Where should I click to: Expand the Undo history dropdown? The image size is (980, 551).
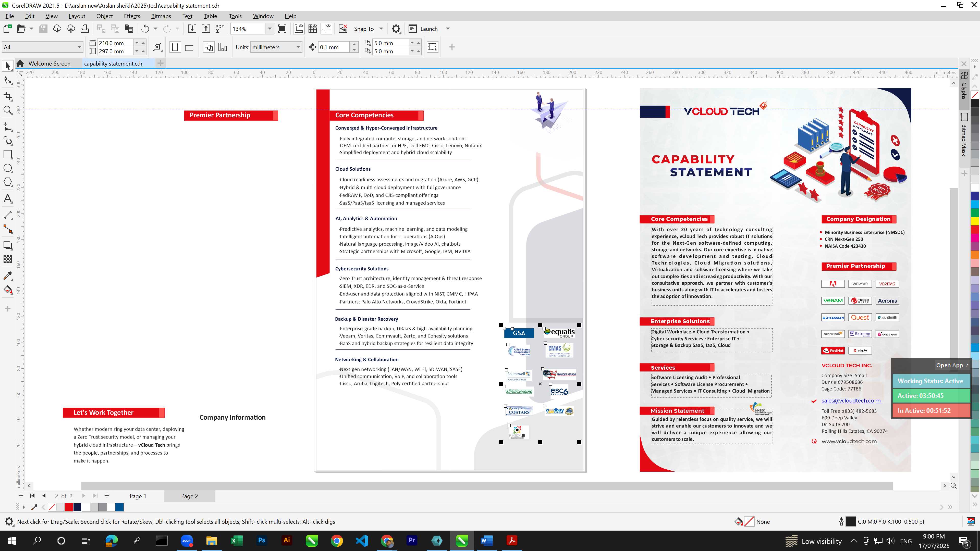[155, 29]
